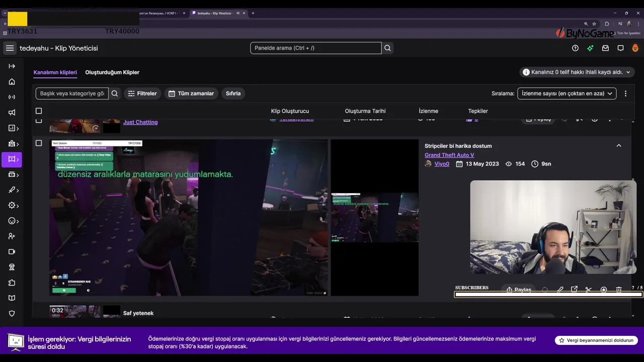Open the inbox envelope icon
The image size is (644, 362).
(x=605, y=48)
